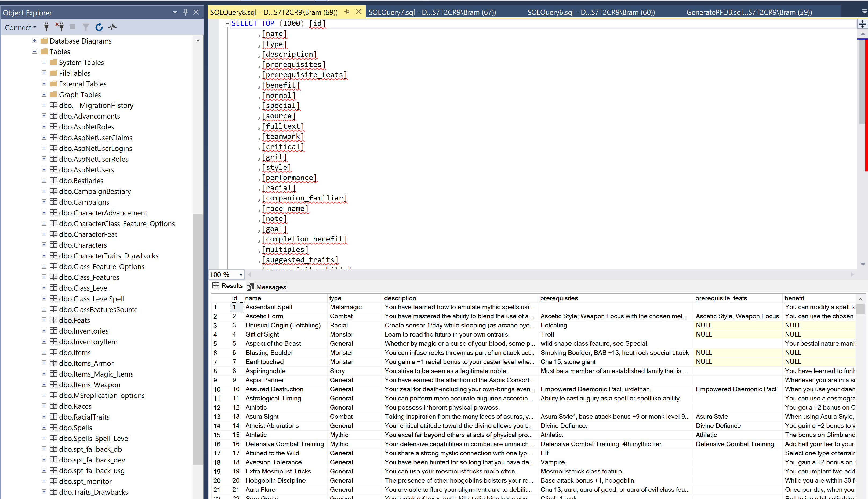Click the prerequisite_feats column header
This screenshot has height=499, width=868.
click(x=738, y=298)
